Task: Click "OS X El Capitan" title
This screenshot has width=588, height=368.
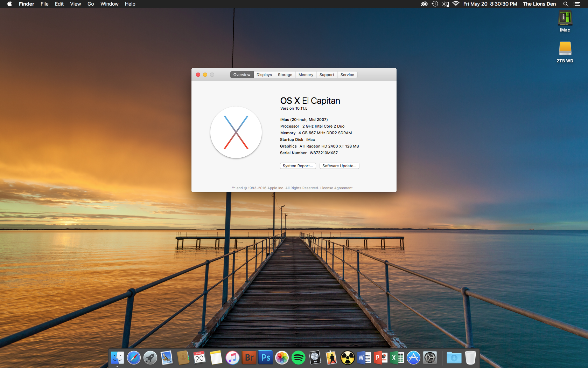Action: click(x=310, y=101)
